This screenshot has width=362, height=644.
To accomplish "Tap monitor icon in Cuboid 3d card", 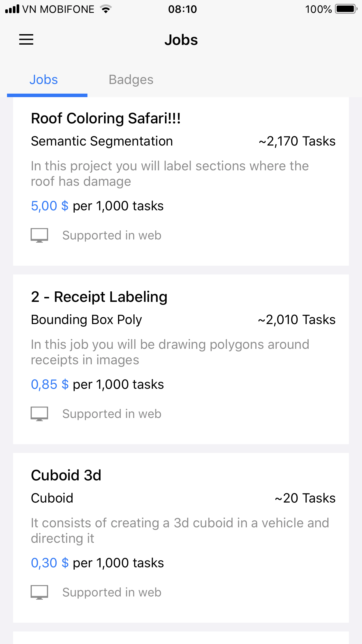I will point(39,592).
